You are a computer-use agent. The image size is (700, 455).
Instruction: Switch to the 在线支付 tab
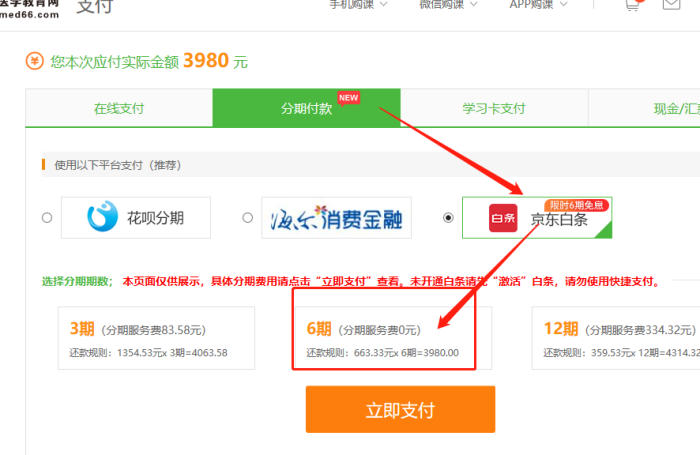[119, 108]
